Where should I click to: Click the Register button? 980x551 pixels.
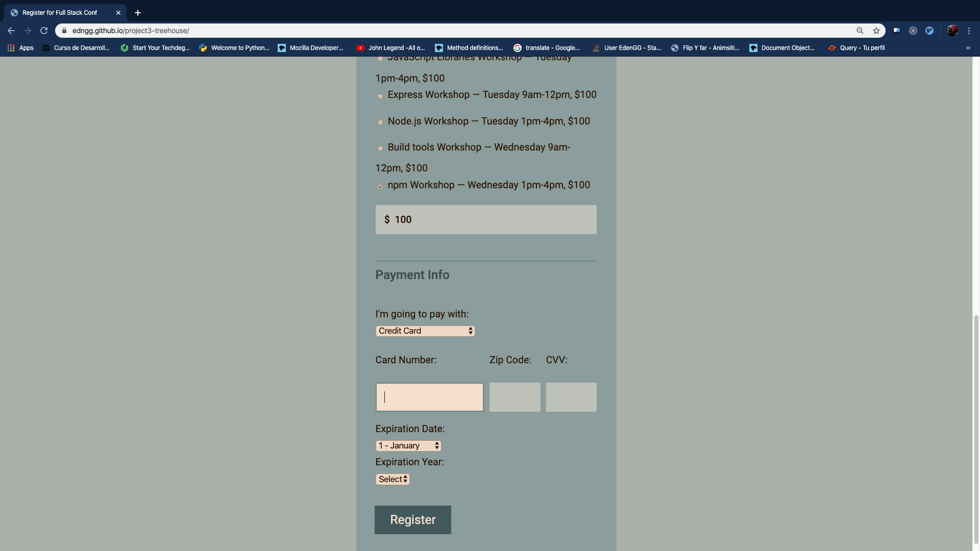point(413,520)
